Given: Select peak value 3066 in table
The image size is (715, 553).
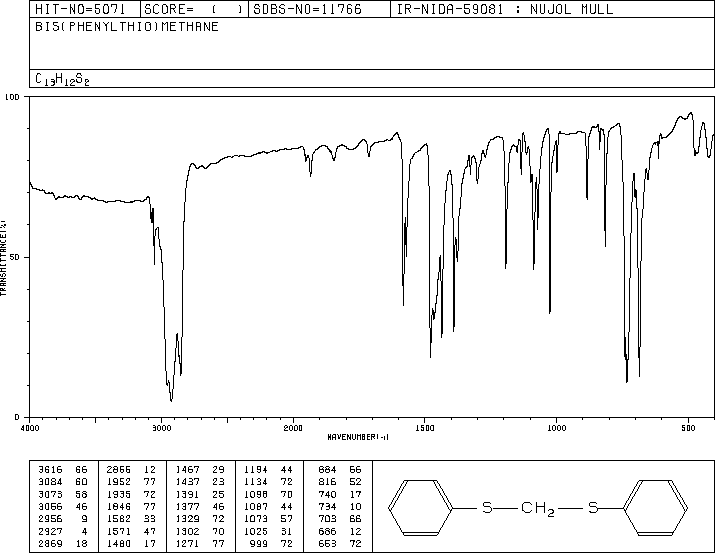Looking at the screenshot, I should click(x=50, y=506).
